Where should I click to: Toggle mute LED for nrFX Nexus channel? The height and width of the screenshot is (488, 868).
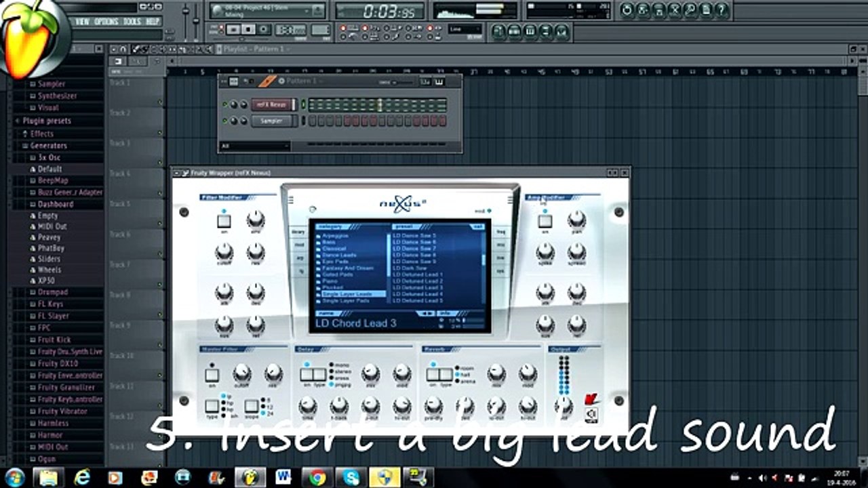(x=226, y=104)
